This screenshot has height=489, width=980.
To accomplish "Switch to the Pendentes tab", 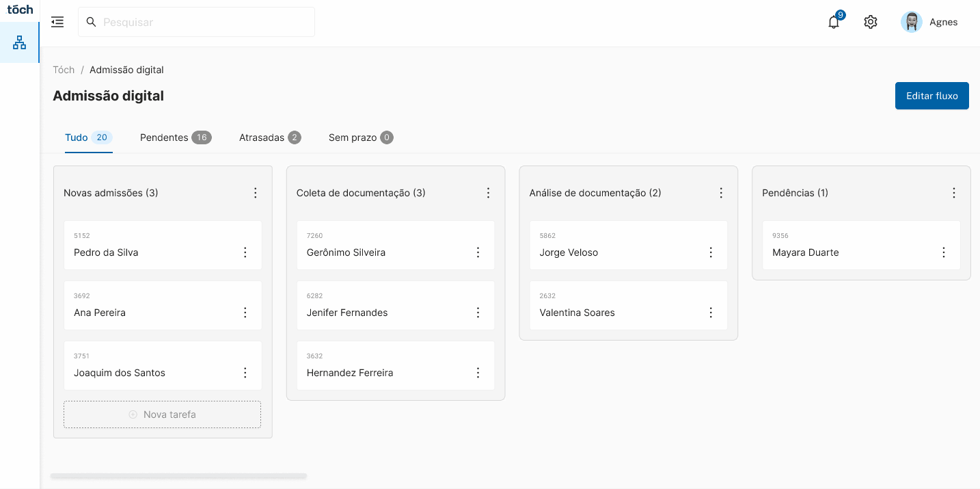I will [176, 137].
